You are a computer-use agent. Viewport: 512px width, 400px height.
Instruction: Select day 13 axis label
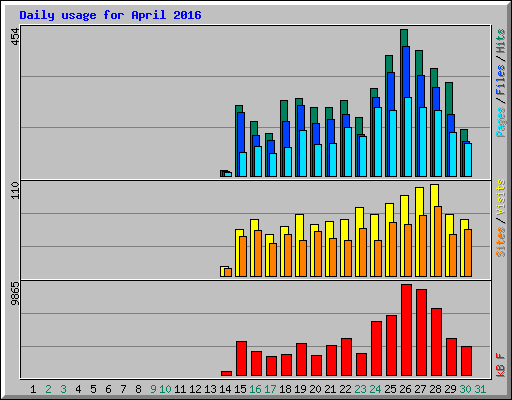pyautogui.click(x=210, y=389)
